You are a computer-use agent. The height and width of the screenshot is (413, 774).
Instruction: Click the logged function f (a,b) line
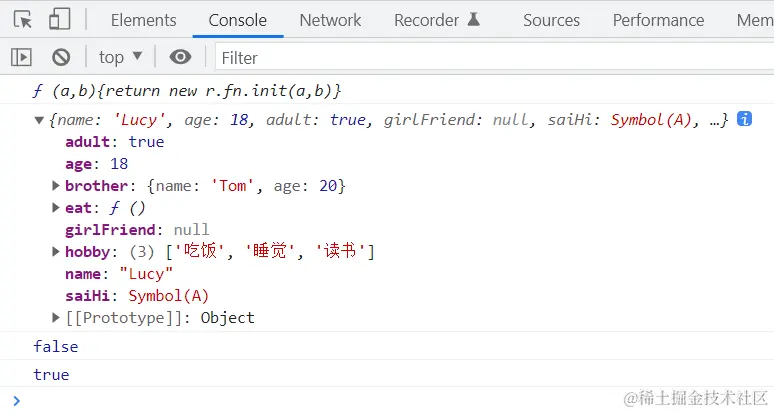click(187, 91)
